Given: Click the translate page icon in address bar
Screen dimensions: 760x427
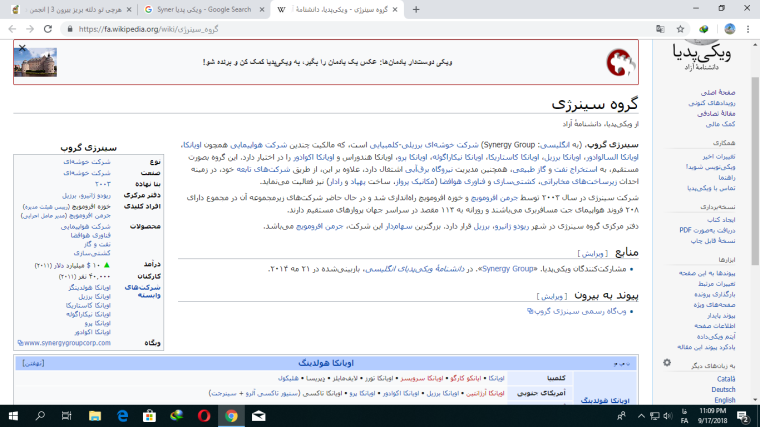Looking at the screenshot, I should click(x=660, y=29).
